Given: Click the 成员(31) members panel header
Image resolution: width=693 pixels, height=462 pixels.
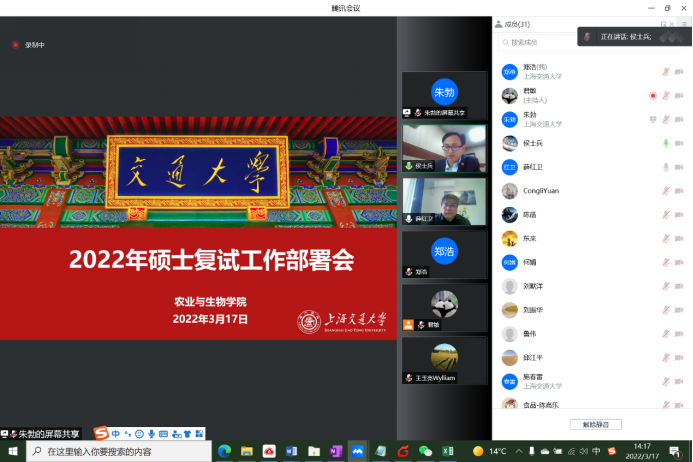Looking at the screenshot, I should point(516,24).
